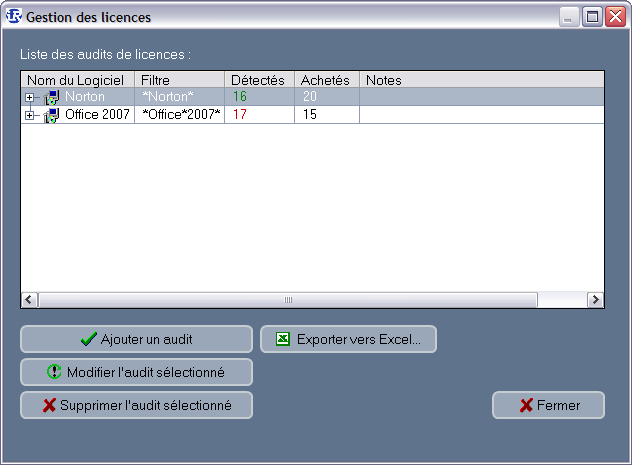Maximize the Gestion des licences window
The width and height of the screenshot is (632, 465).
(x=592, y=17)
